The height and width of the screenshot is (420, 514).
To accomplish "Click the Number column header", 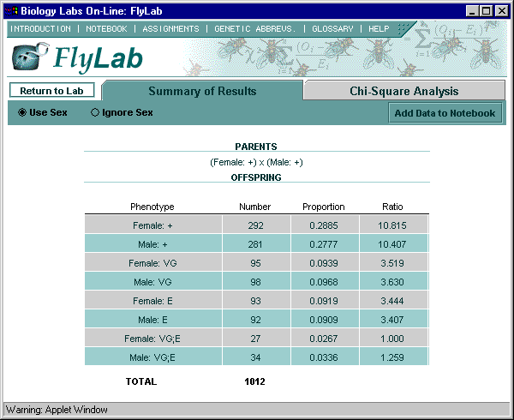I will [254, 207].
